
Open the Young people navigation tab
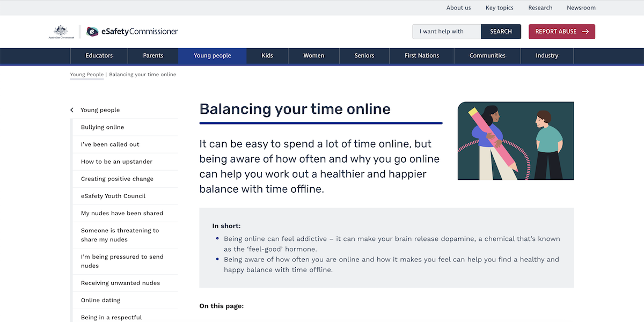[212, 55]
